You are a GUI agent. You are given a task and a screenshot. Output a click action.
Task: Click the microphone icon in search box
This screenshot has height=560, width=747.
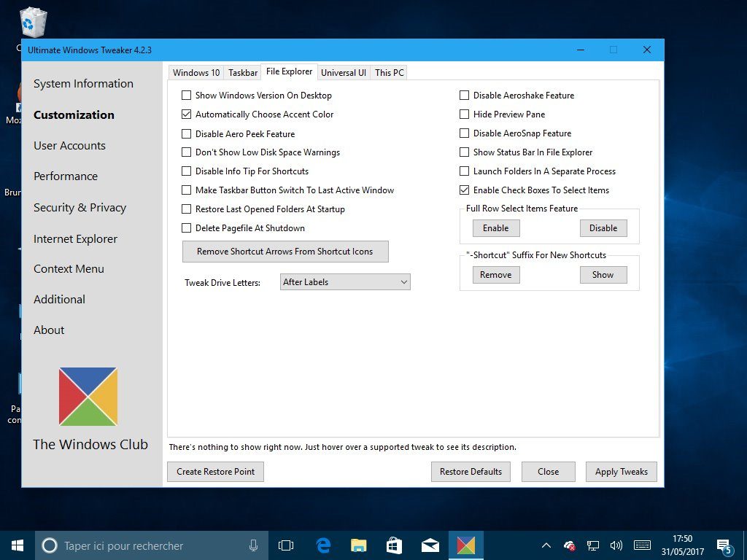[253, 545]
